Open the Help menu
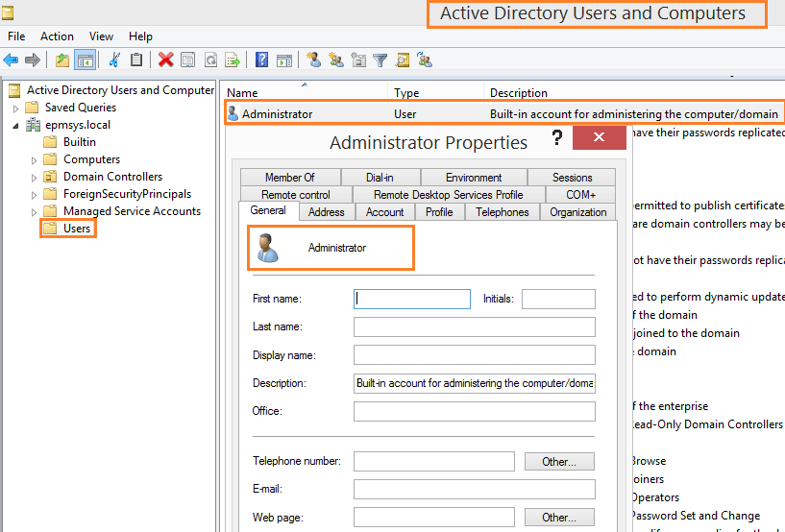This screenshot has height=532, width=785. point(140,36)
